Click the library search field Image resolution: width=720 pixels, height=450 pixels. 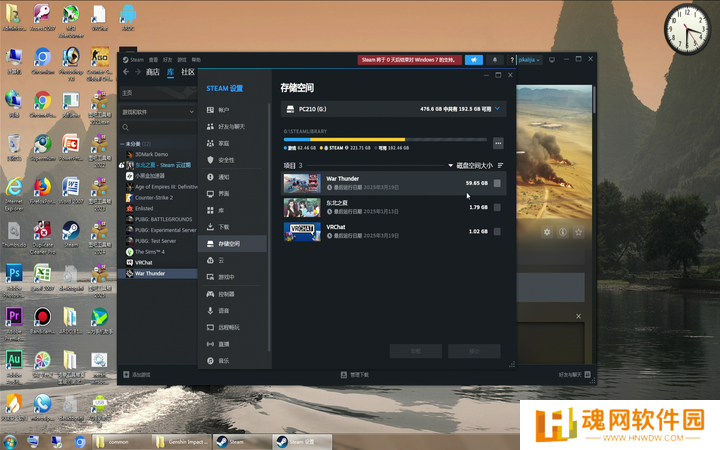pos(158,127)
